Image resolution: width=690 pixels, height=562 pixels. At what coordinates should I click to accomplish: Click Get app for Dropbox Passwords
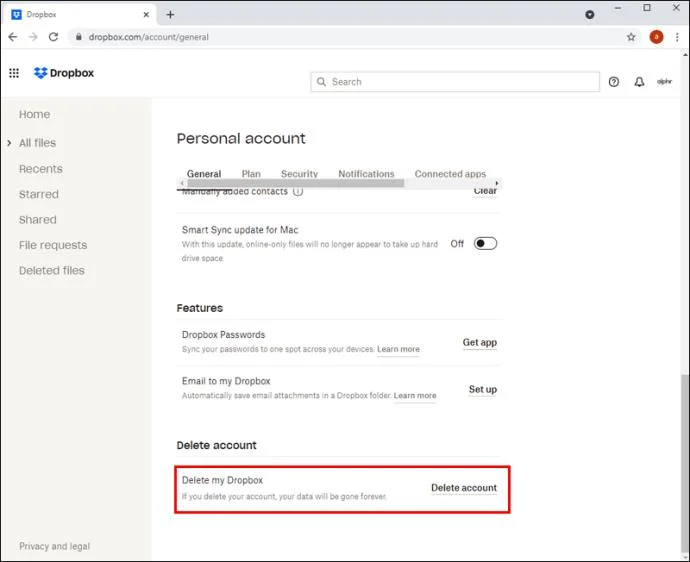tap(480, 342)
